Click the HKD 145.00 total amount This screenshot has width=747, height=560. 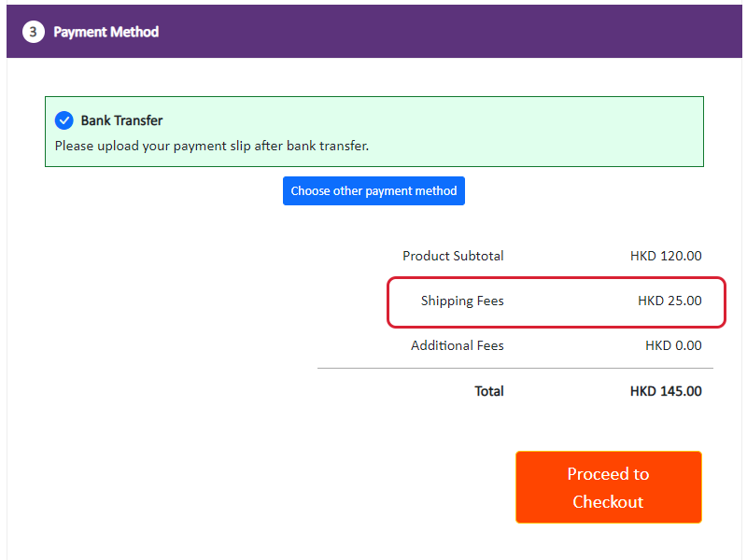666,391
